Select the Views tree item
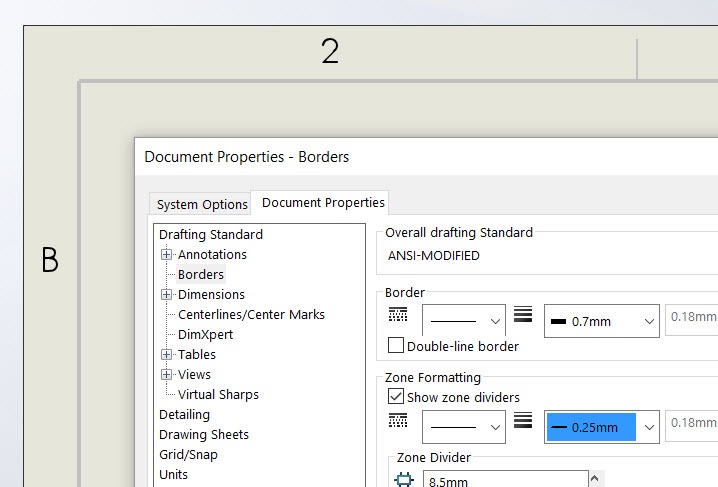 pos(194,374)
